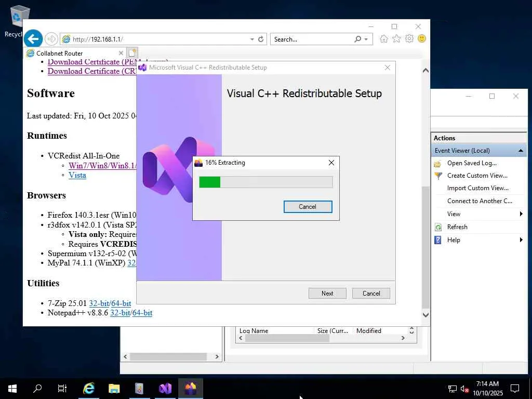Click the Open Saved Log folder icon

[x=437, y=164]
